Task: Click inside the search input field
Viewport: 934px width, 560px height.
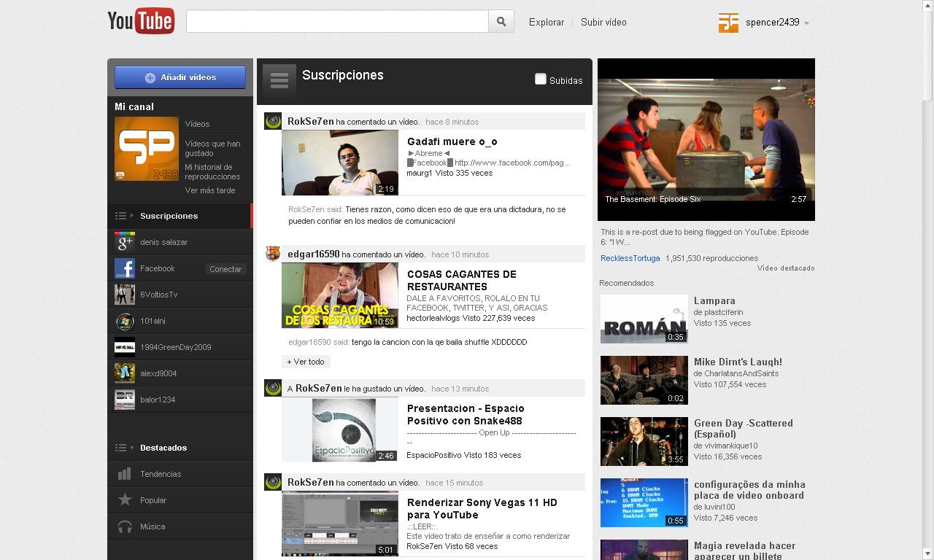Action: (x=336, y=21)
